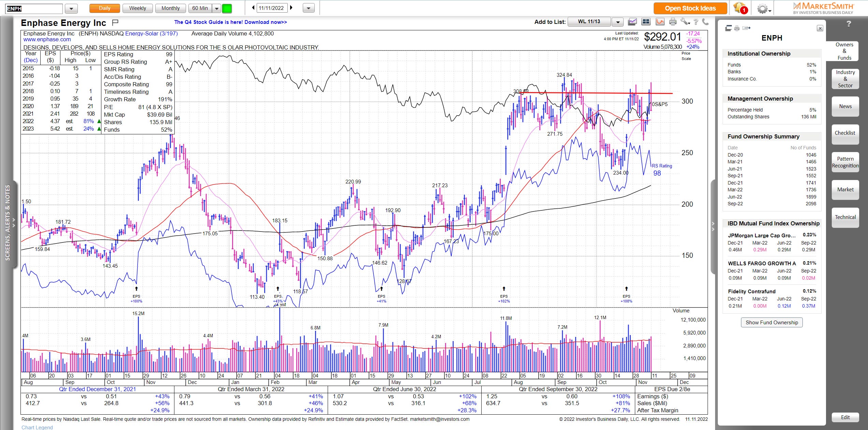The width and height of the screenshot is (868, 430).
Task: Click the green triangle beside the 2022 EPS estimate
Action: pyautogui.click(x=99, y=121)
